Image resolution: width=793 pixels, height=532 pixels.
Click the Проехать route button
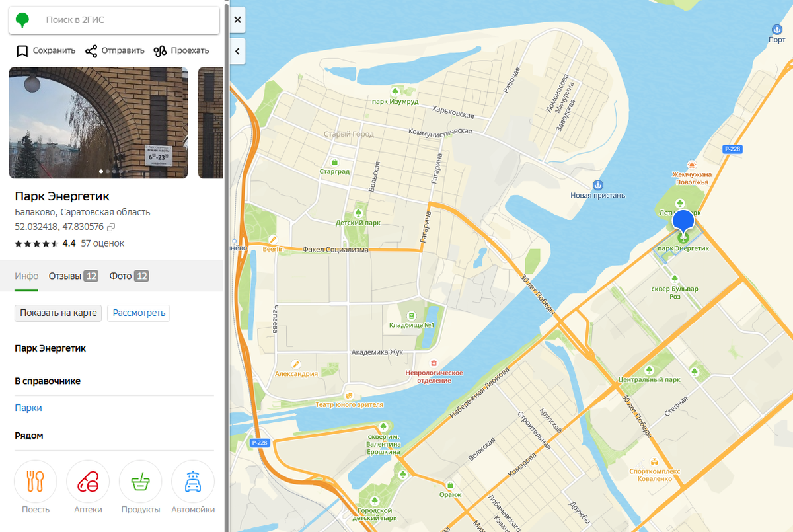[181, 51]
